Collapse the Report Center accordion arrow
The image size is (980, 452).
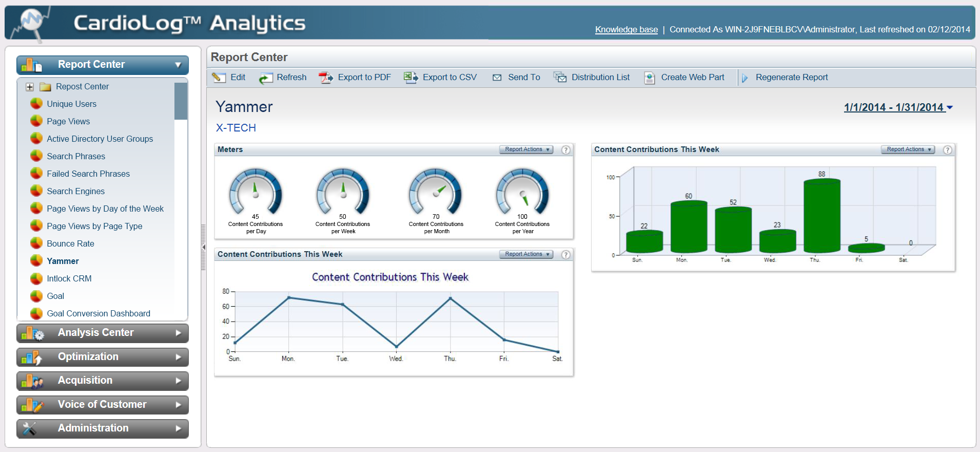(178, 65)
